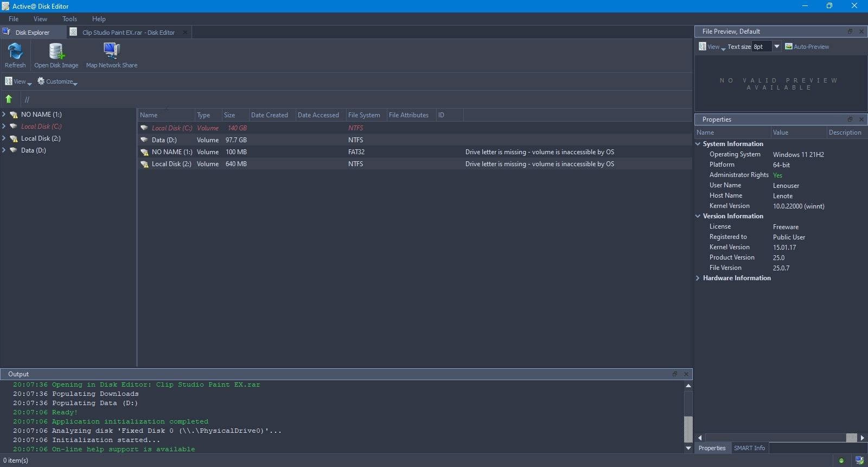Click the File Attributes column header

411,115
